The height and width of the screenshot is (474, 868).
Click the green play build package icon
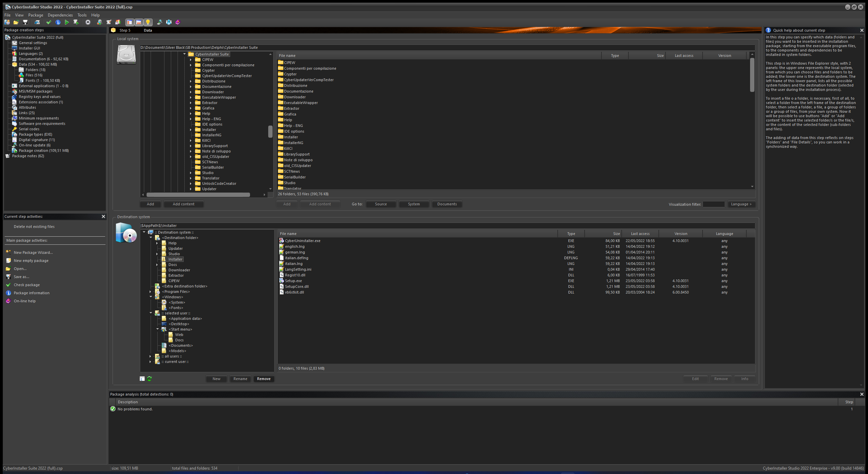click(x=67, y=22)
